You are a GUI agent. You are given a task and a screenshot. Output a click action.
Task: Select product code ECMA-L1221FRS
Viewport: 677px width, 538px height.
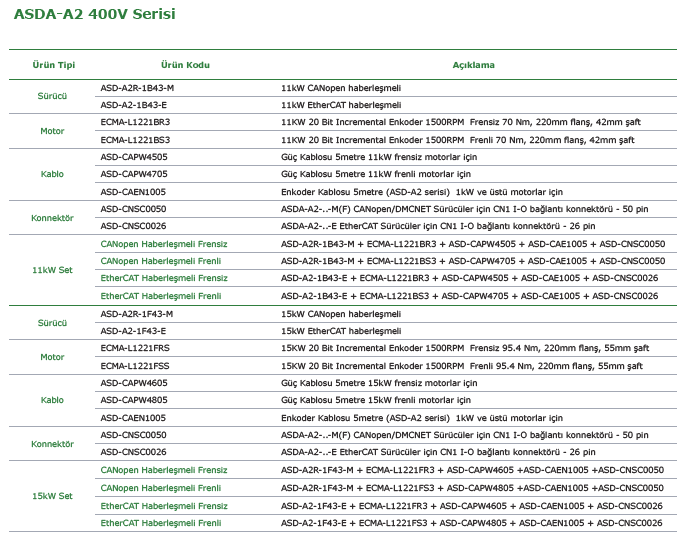(x=135, y=348)
